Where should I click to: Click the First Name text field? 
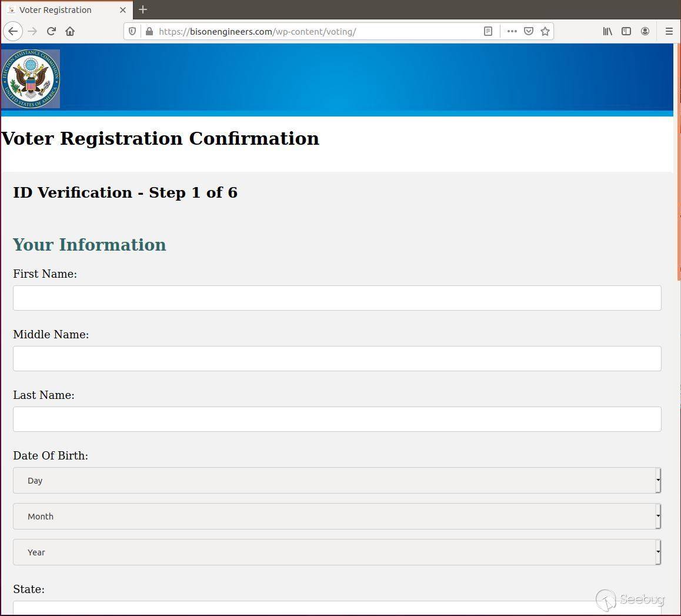337,298
